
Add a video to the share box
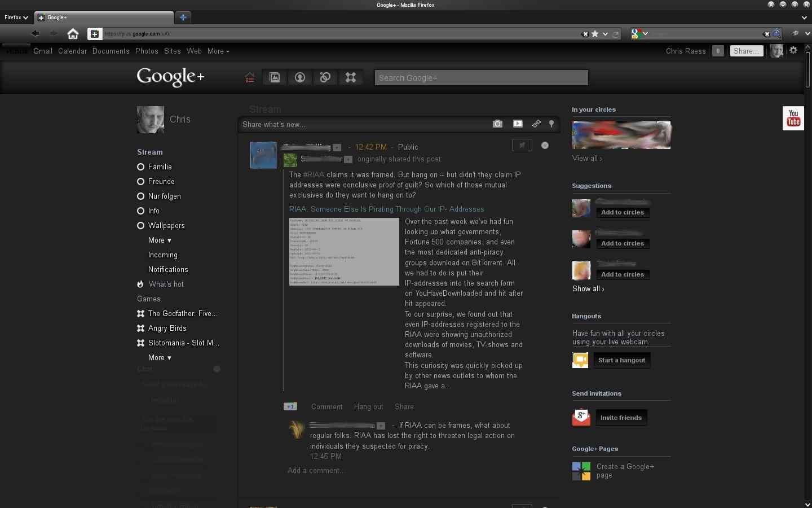click(518, 124)
